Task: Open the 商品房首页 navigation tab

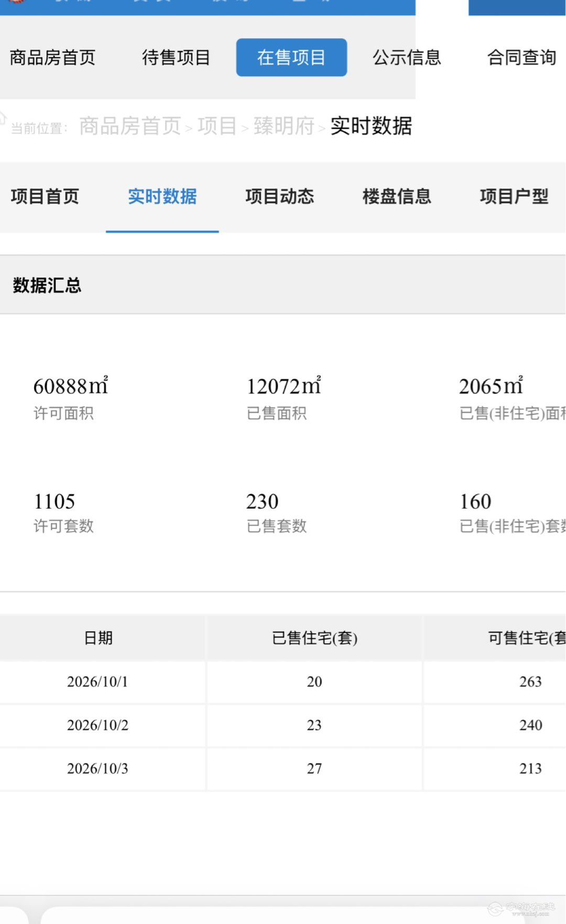Action: (52, 58)
